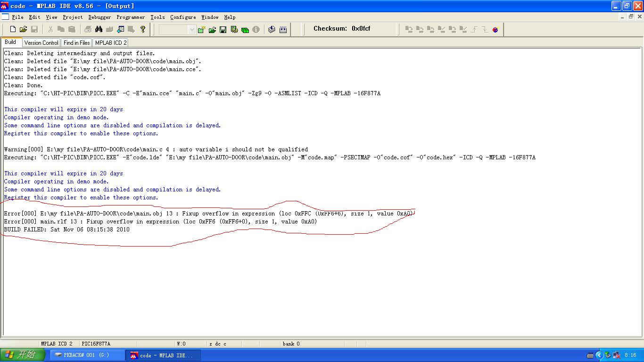Click the New Project icon
This screenshot has height=362, width=644.
tap(201, 29)
